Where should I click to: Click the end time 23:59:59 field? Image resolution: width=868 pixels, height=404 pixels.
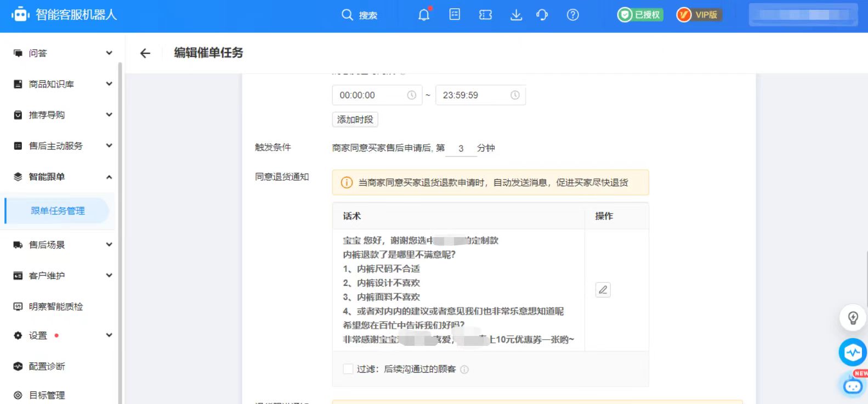tap(480, 95)
